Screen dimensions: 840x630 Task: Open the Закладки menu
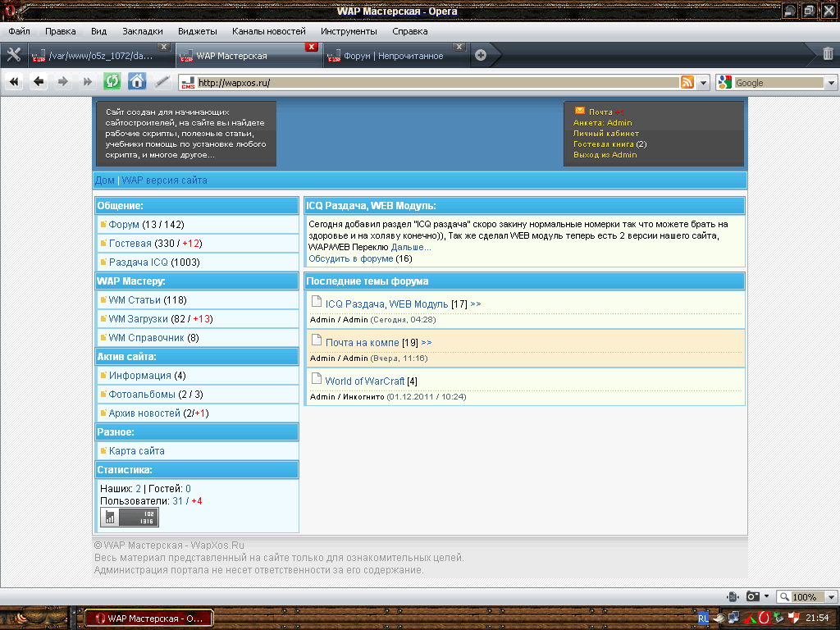click(x=143, y=31)
